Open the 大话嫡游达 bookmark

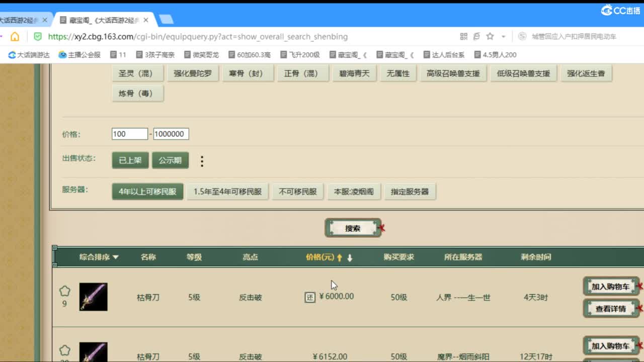click(x=29, y=55)
